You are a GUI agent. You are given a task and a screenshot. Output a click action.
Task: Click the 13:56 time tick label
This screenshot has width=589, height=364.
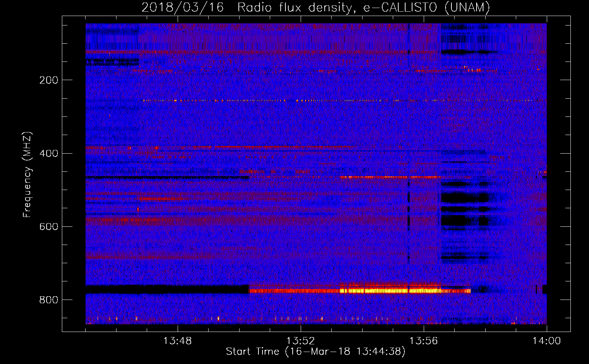click(423, 341)
